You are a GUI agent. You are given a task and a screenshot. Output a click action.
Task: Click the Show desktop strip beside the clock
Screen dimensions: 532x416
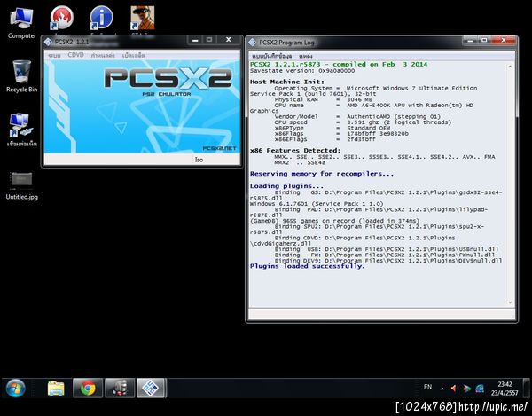click(527, 388)
